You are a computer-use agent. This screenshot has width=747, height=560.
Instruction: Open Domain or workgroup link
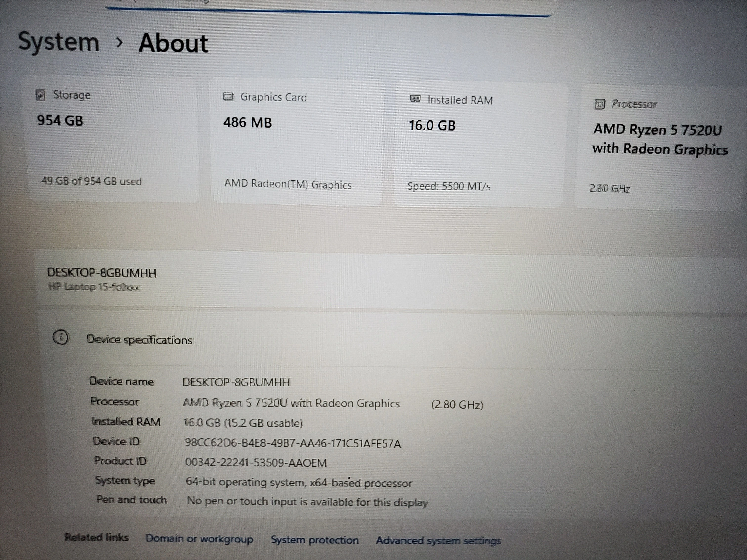(199, 539)
